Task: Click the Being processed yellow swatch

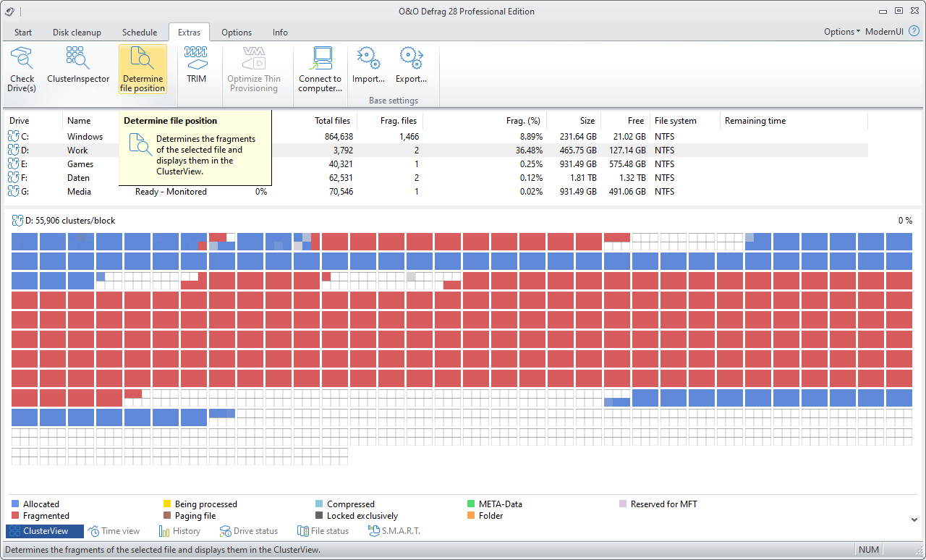Action: coord(167,504)
